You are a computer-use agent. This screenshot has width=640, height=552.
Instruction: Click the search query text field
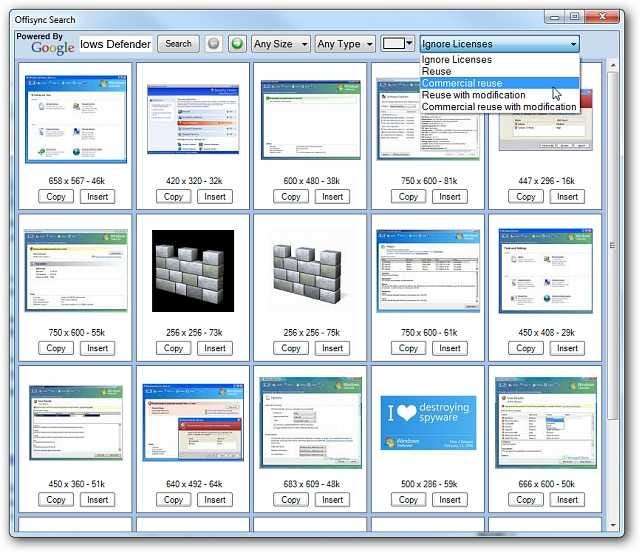116,44
